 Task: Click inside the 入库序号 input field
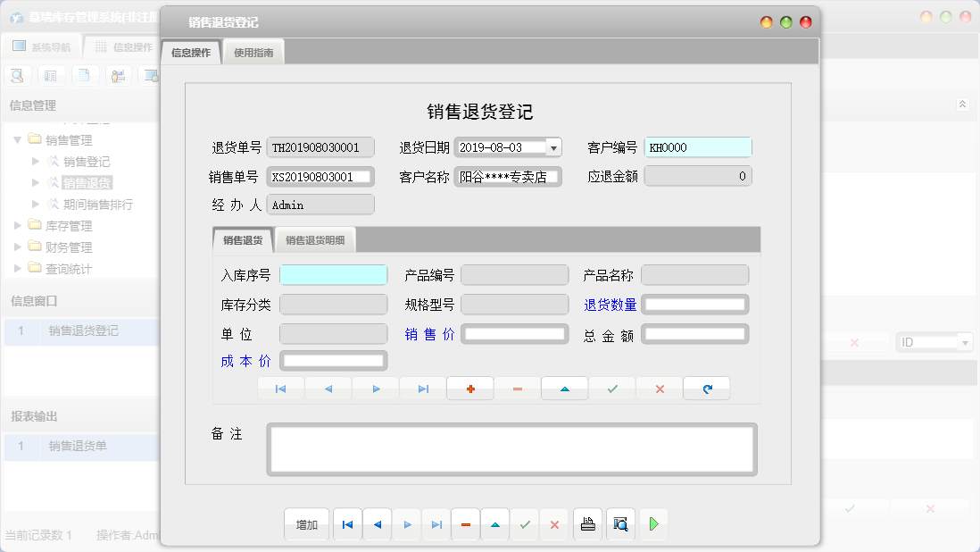333,274
